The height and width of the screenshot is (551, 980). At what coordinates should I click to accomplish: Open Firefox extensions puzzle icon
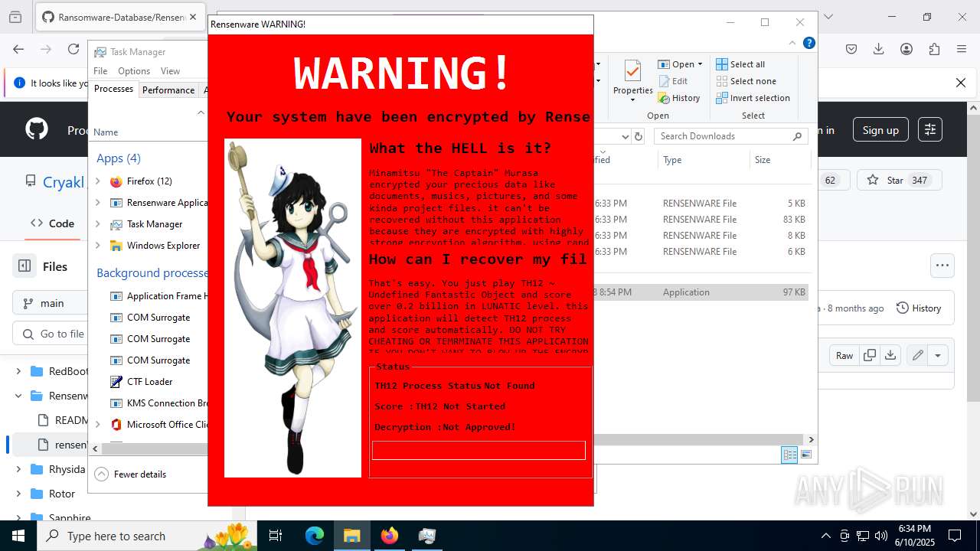coord(934,49)
